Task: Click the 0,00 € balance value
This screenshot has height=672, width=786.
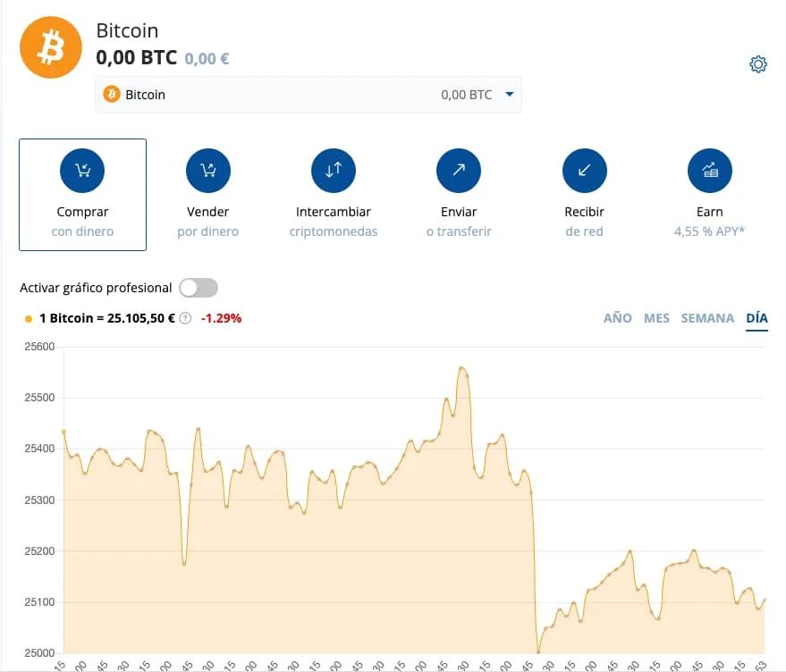Action: [207, 59]
